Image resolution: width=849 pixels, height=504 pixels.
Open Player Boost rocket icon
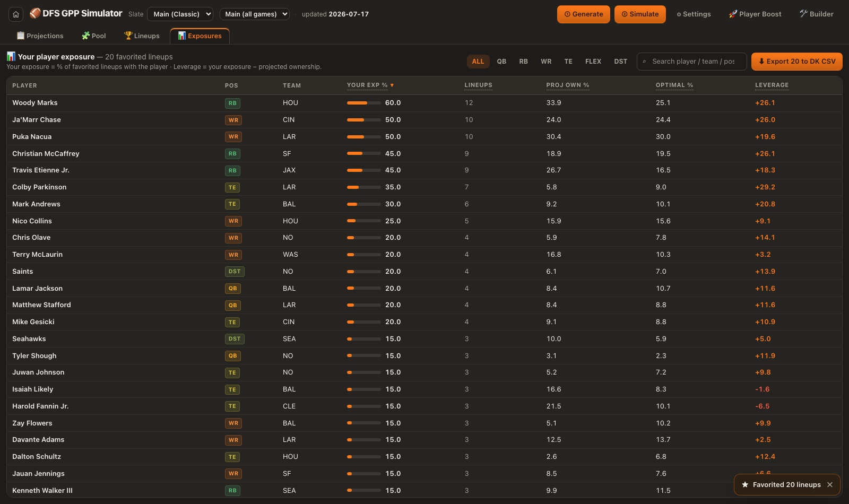click(x=733, y=14)
